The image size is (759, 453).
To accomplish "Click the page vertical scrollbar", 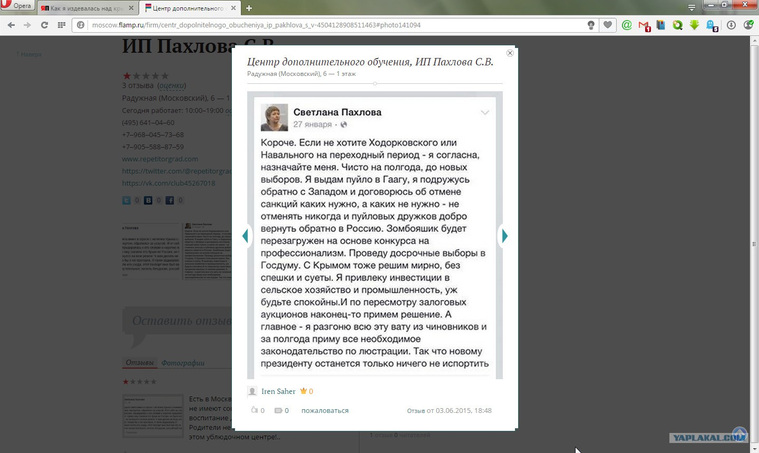I will point(754,244).
